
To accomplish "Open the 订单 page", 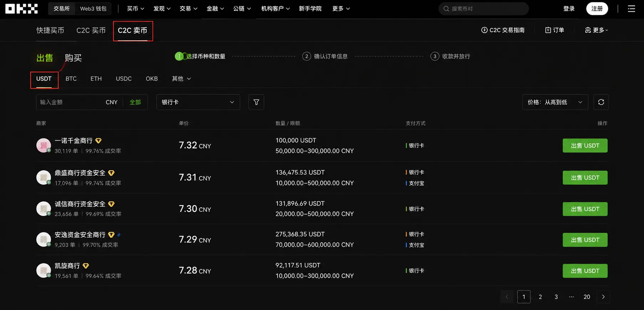I will [555, 30].
